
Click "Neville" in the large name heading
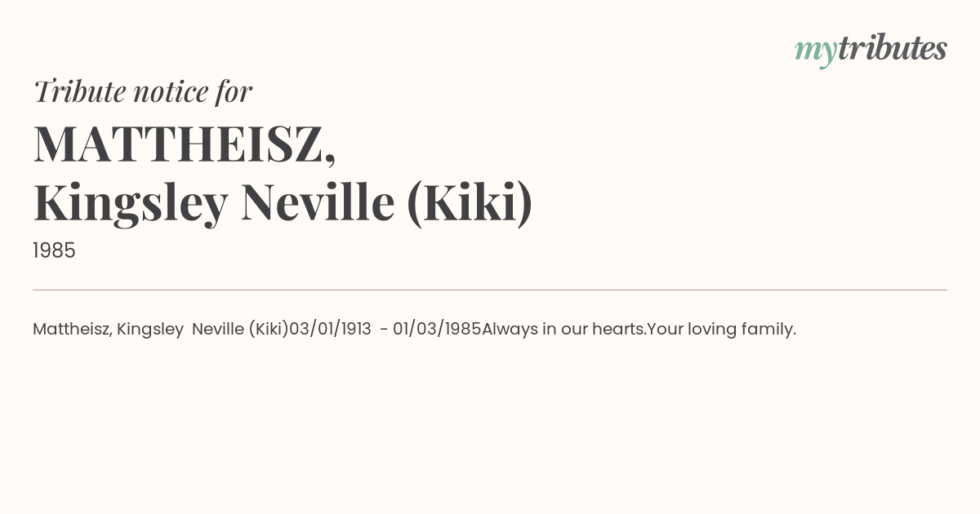click(x=318, y=203)
